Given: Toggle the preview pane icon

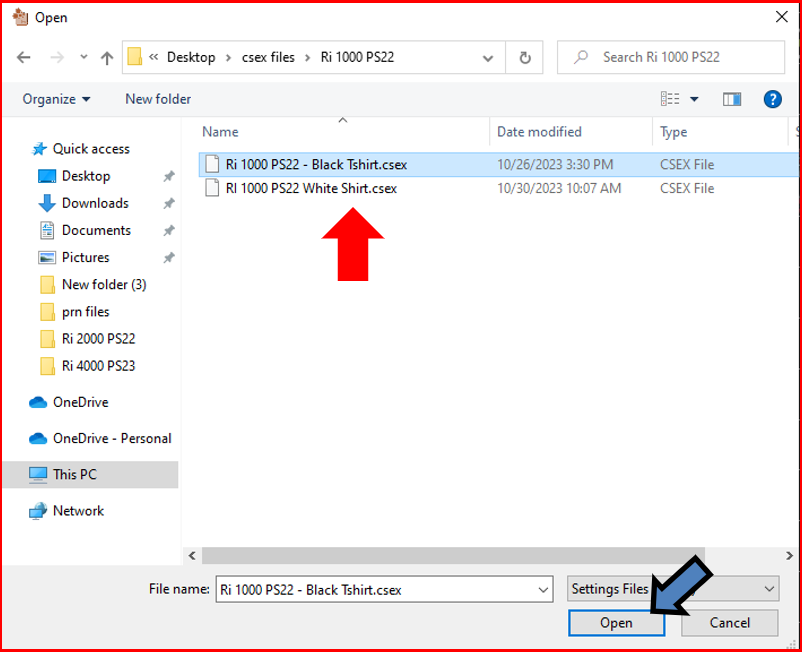Looking at the screenshot, I should [732, 99].
